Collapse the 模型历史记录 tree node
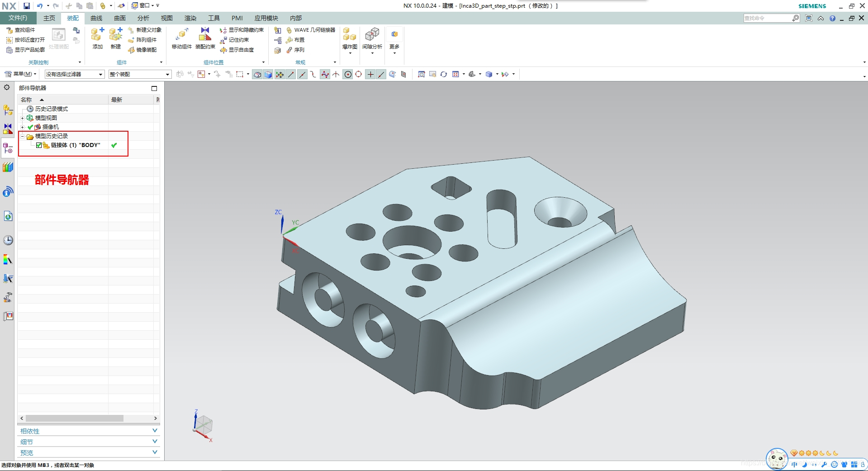Viewport: 868px width, 471px height. coord(22,136)
